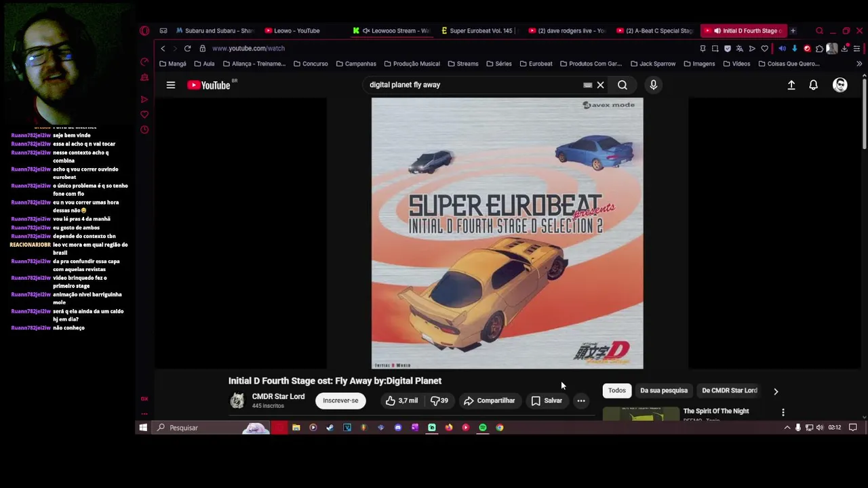The width and height of the screenshot is (868, 488).
Task: Open options for The Spirit Of The Night
Action: pos(783,412)
